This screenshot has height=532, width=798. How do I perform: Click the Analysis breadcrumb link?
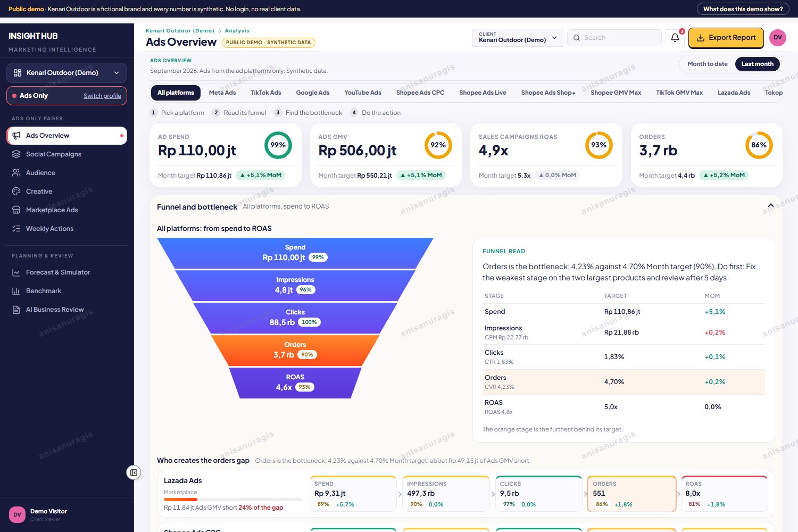click(237, 31)
